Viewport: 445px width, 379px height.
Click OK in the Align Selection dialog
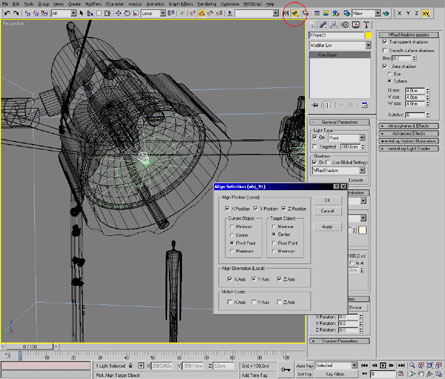328,200
